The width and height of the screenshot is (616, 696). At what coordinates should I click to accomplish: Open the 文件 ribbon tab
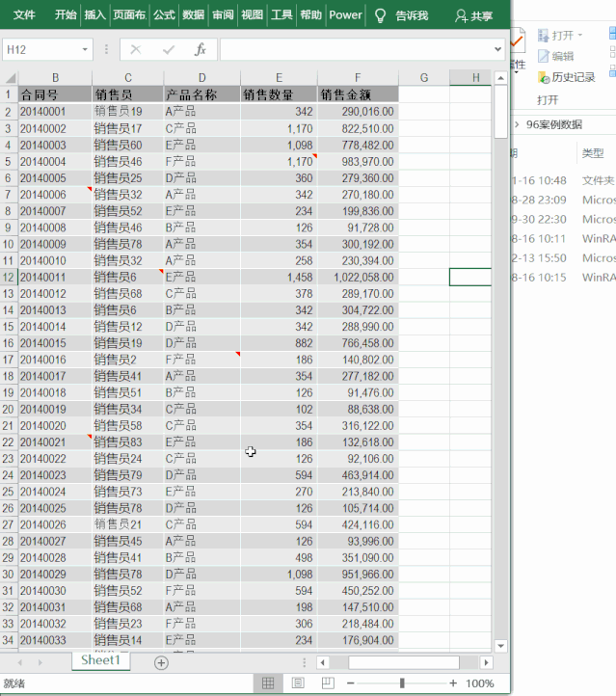24,15
